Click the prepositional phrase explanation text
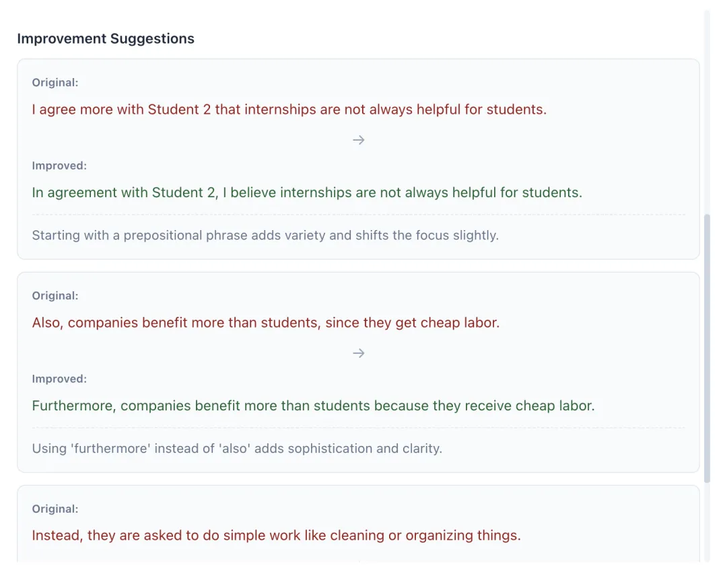The height and width of the screenshot is (588, 727). (x=265, y=235)
